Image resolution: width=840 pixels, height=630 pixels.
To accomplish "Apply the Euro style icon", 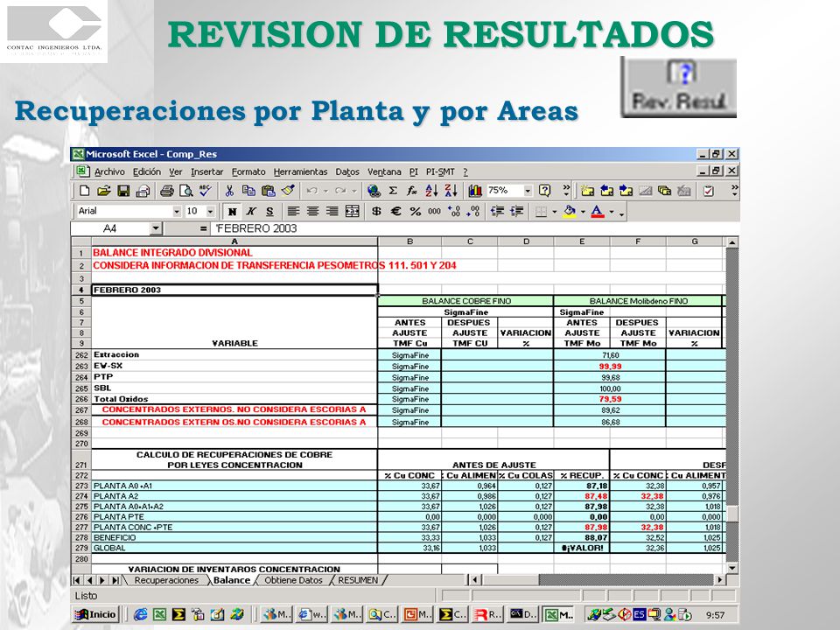I will tap(395, 211).
